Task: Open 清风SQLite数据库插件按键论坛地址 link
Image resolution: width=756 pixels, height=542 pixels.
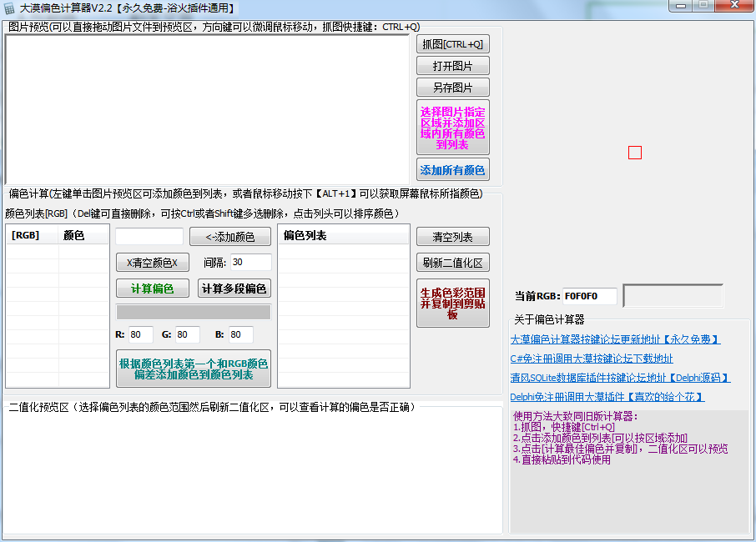Action: point(620,379)
